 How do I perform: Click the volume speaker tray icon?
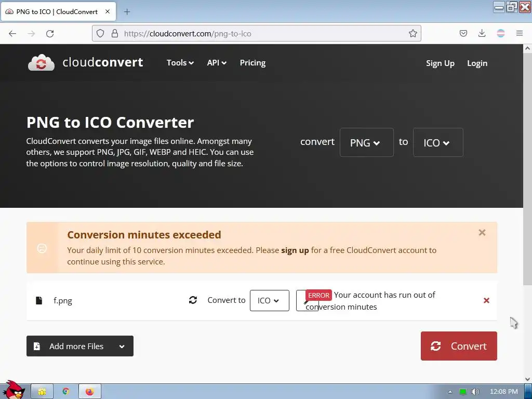(x=475, y=392)
